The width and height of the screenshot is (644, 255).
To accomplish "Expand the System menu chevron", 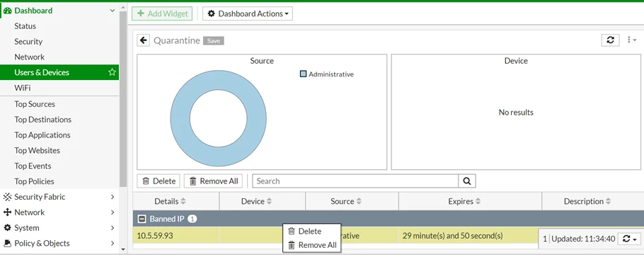I will [113, 228].
